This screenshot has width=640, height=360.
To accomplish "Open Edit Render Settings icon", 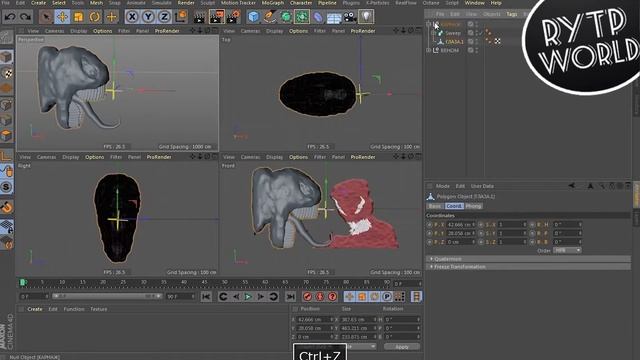I will pos(233,17).
